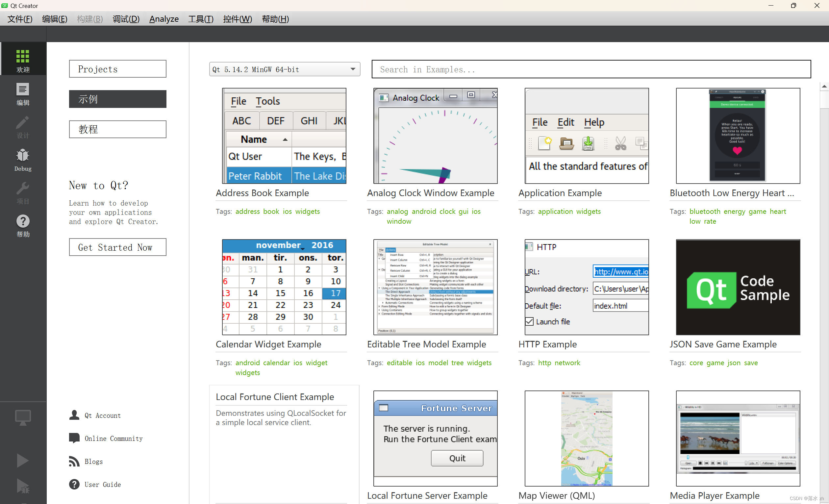Filter by the 'bluetooth' tag

(x=705, y=211)
